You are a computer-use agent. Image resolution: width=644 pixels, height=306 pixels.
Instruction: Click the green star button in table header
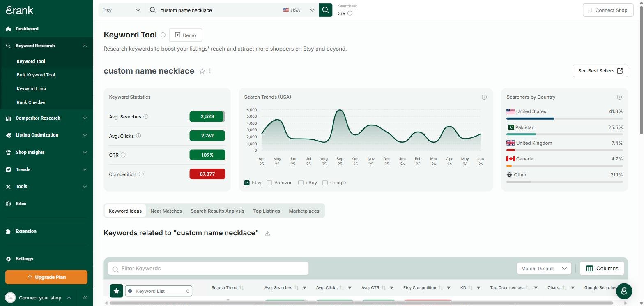pos(116,291)
